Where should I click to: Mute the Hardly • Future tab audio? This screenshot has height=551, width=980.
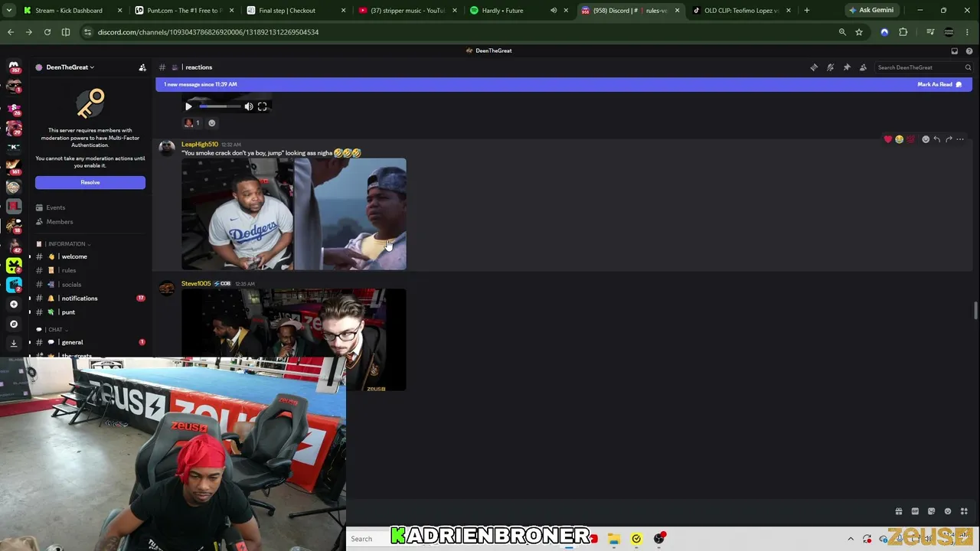(x=554, y=11)
